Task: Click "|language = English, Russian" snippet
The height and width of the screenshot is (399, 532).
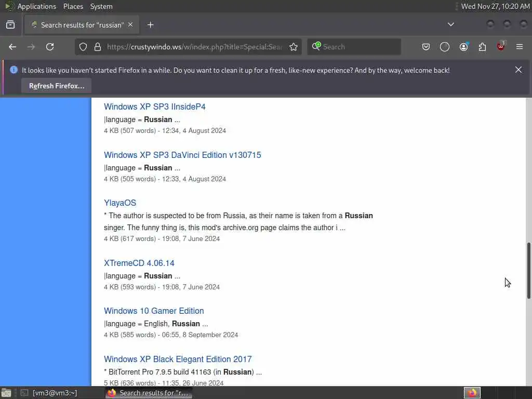Action: (x=156, y=324)
